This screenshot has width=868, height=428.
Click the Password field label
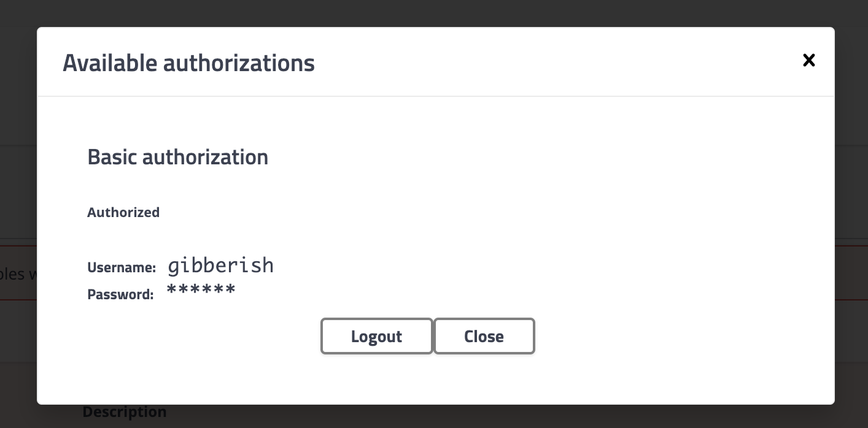pos(120,294)
